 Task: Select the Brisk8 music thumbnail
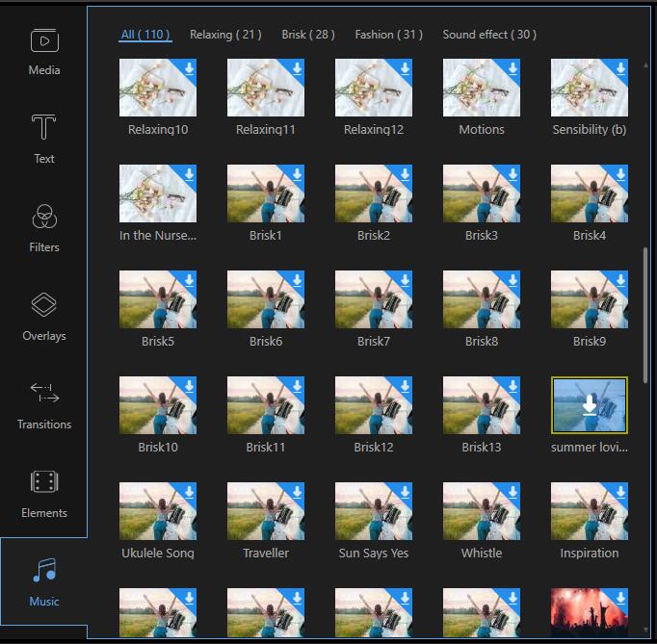click(x=482, y=299)
